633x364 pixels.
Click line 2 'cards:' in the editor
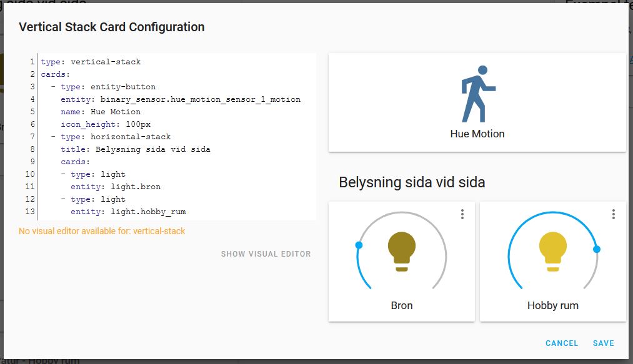(56, 74)
